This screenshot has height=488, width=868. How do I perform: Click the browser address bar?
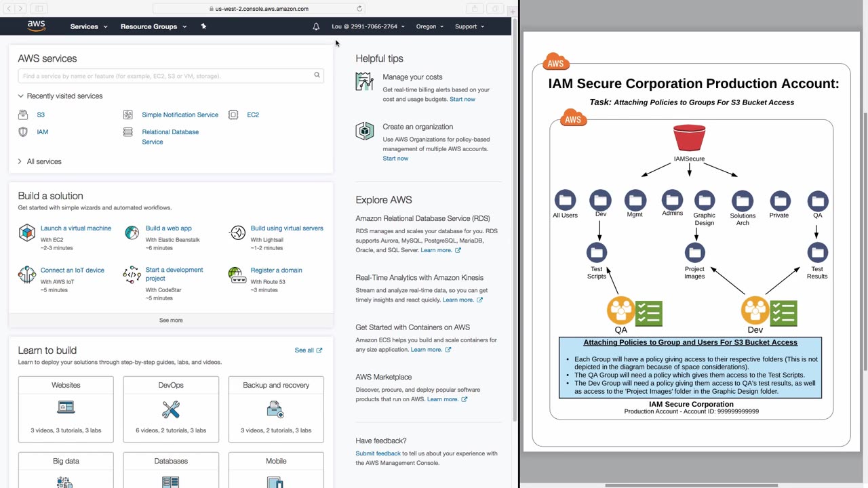pyautogui.click(x=259, y=9)
